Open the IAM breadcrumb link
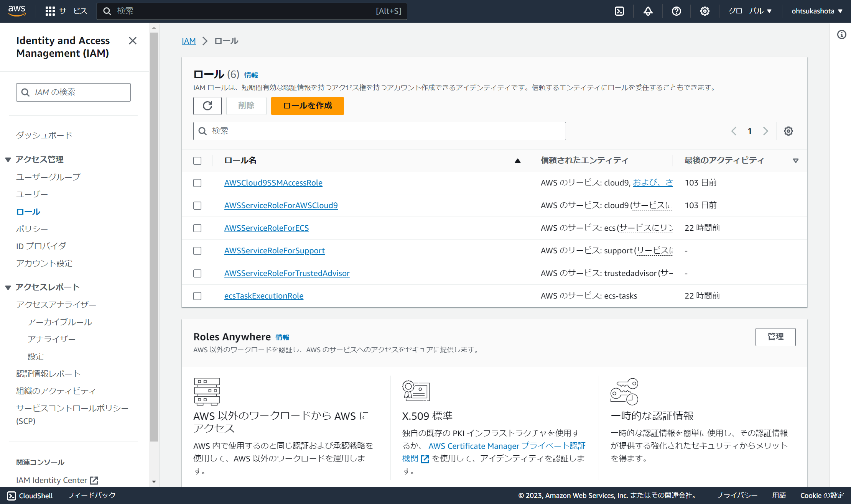The height and width of the screenshot is (504, 851). [189, 41]
